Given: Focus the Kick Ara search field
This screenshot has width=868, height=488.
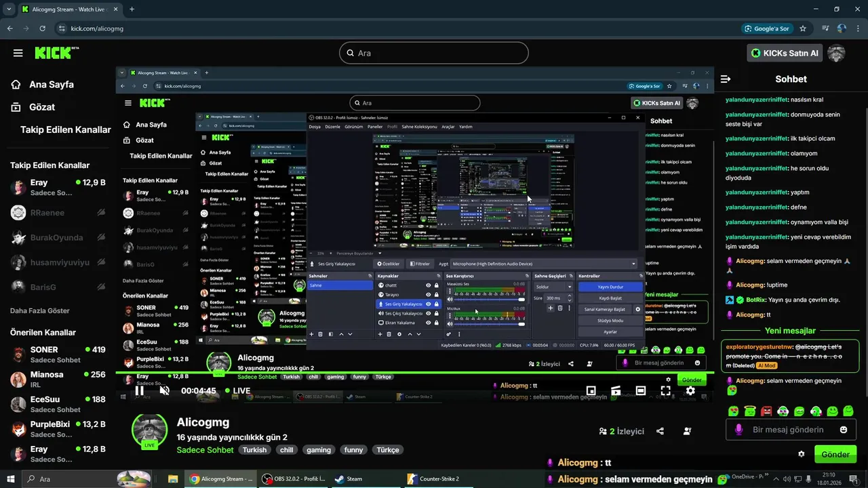Looking at the screenshot, I should pyautogui.click(x=434, y=53).
